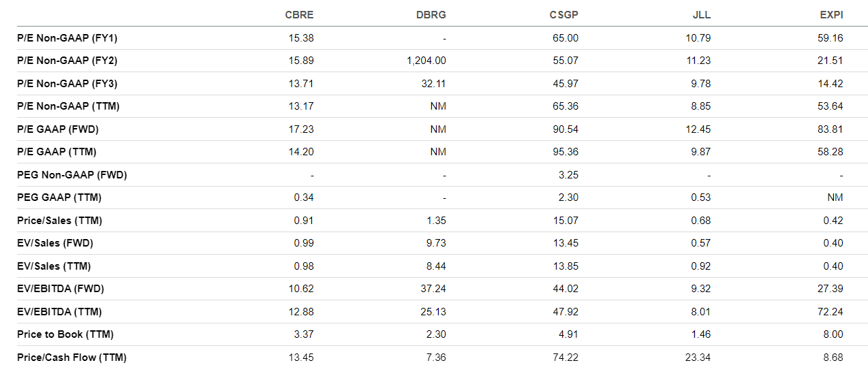868x380 pixels.
Task: Select the EXPI column header
Action: 831,15
